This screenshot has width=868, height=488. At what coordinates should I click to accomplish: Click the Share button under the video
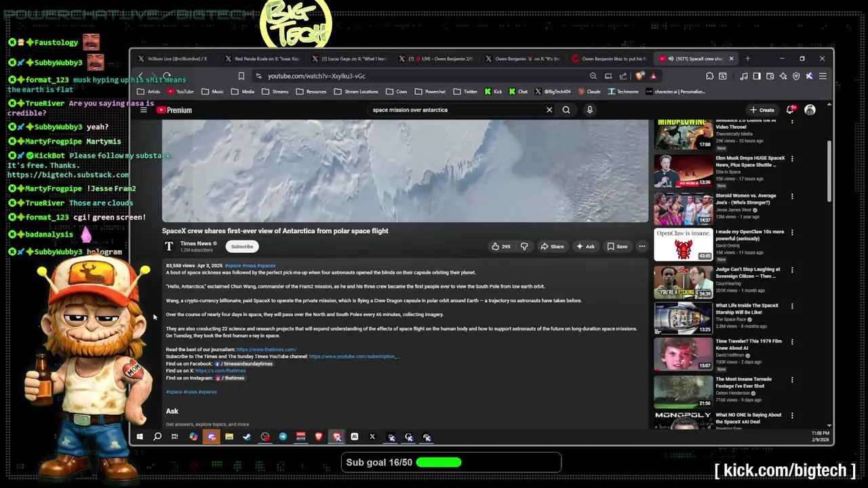click(x=552, y=247)
